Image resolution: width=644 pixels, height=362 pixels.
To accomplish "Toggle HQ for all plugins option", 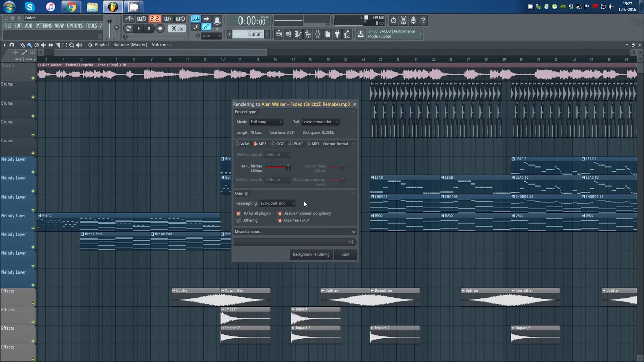I will (254, 213).
